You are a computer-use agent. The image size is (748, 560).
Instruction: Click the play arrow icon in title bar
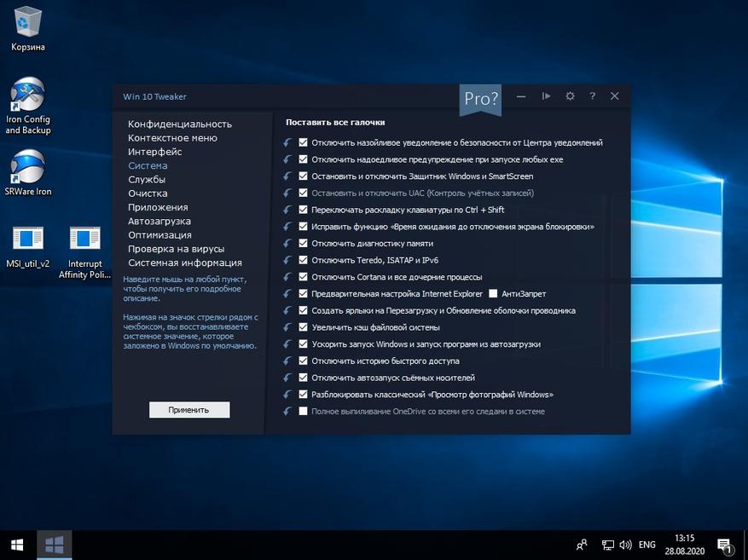(546, 96)
